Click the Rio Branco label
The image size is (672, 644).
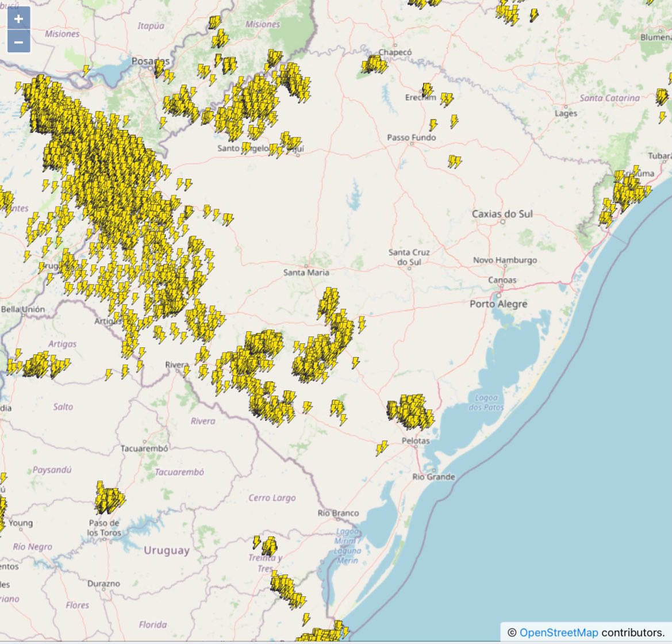[x=338, y=513]
